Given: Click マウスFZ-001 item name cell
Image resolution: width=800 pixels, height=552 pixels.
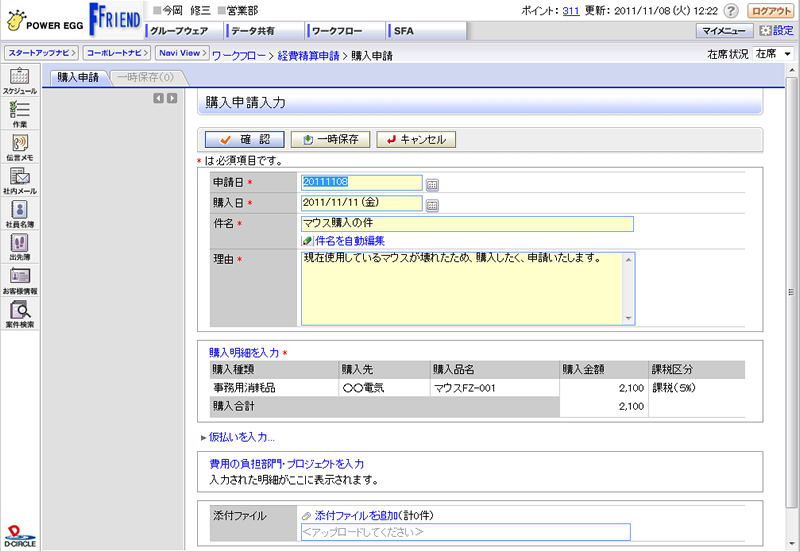Looking at the screenshot, I should click(494, 388).
